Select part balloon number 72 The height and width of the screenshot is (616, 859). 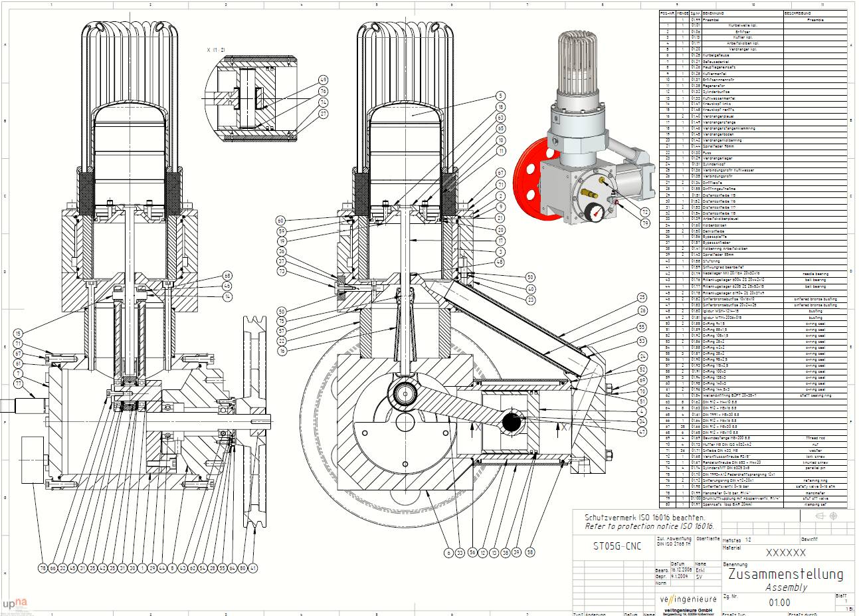645,211
